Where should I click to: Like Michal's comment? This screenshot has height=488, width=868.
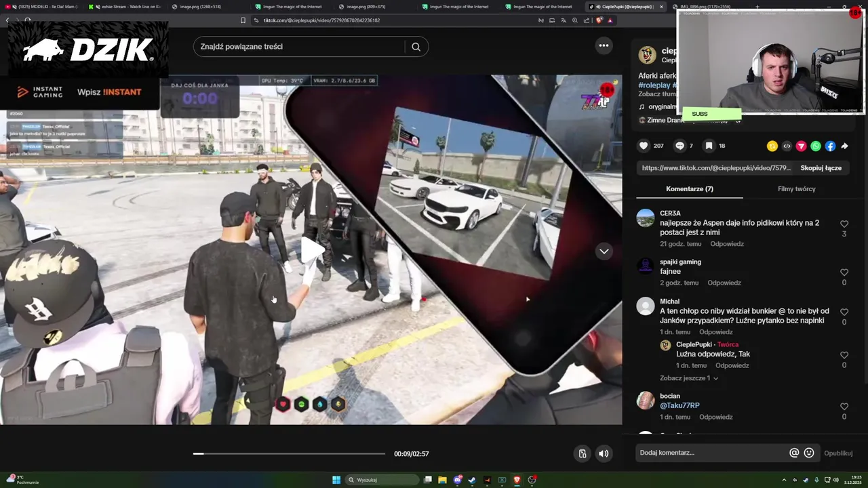point(844,312)
